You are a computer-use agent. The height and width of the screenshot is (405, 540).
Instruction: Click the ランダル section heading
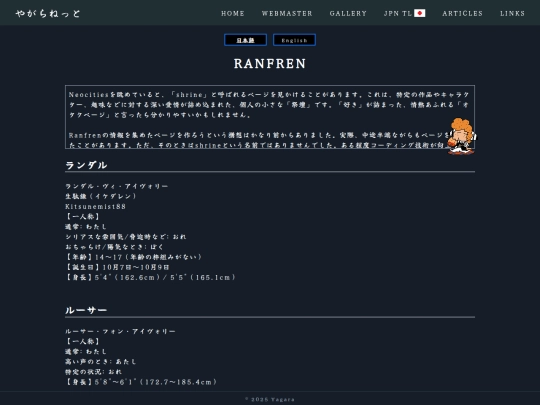click(x=86, y=165)
